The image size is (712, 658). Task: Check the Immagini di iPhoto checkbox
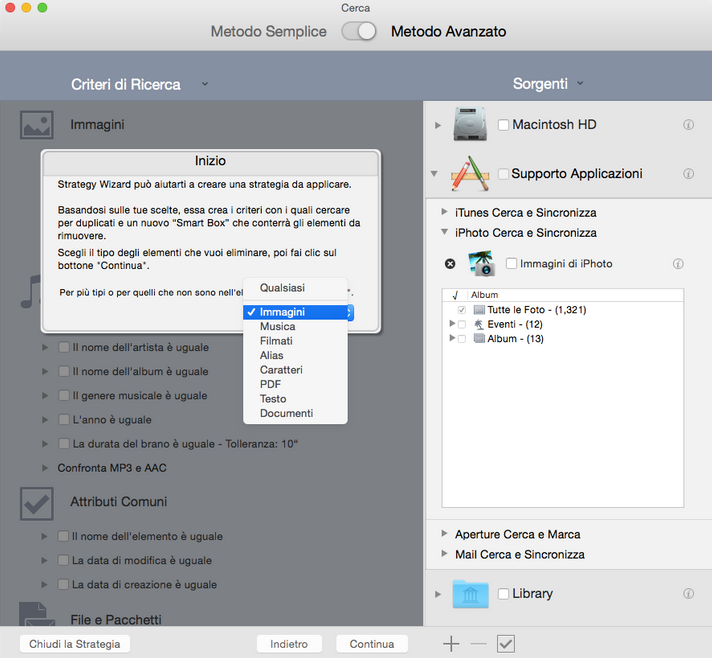pos(511,263)
